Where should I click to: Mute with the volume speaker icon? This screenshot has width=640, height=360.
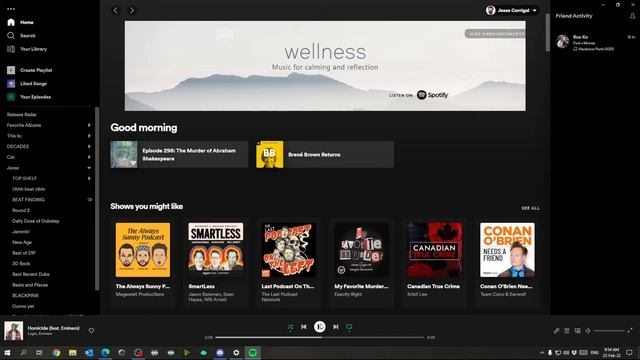[588, 331]
